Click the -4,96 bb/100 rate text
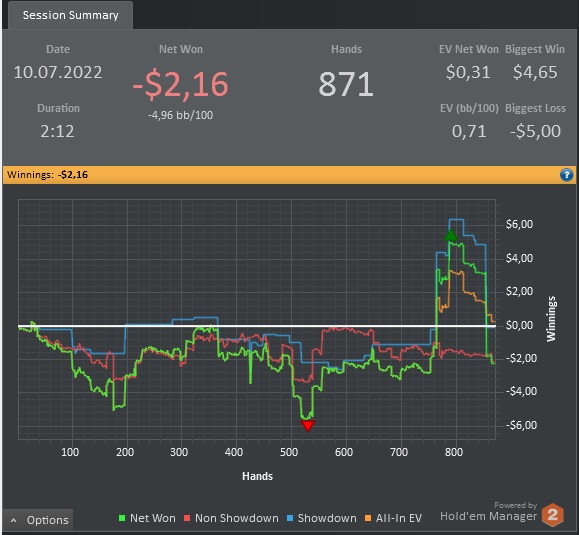 click(x=181, y=115)
